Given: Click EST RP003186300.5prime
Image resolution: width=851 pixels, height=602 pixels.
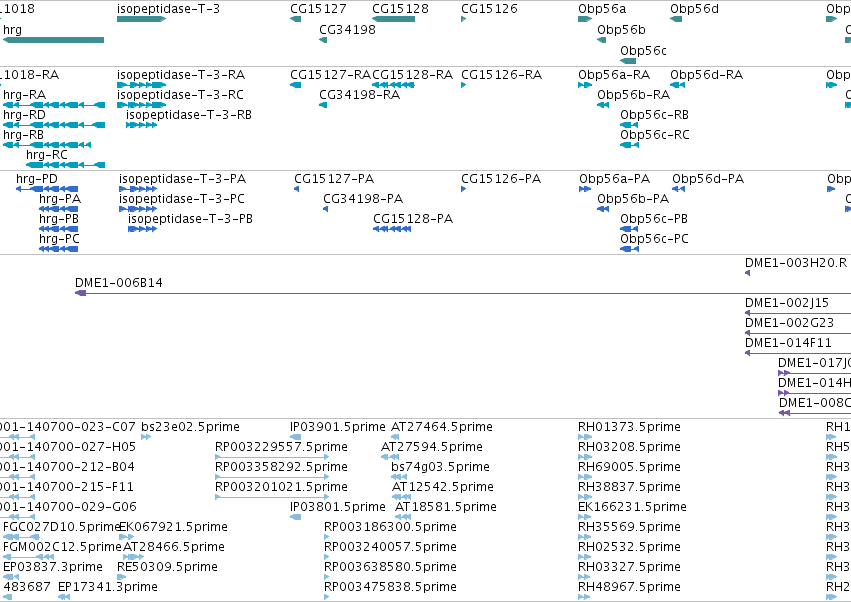Looking at the screenshot, I should [326, 537].
